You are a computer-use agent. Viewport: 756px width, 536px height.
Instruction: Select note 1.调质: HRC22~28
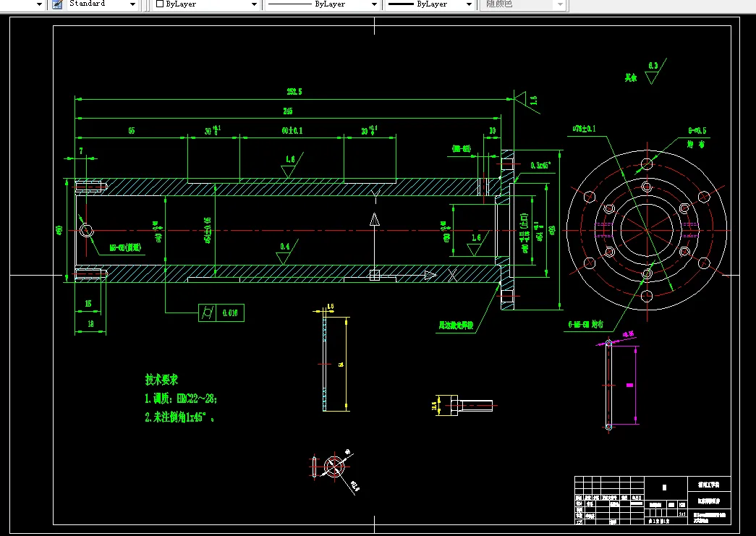point(181,399)
